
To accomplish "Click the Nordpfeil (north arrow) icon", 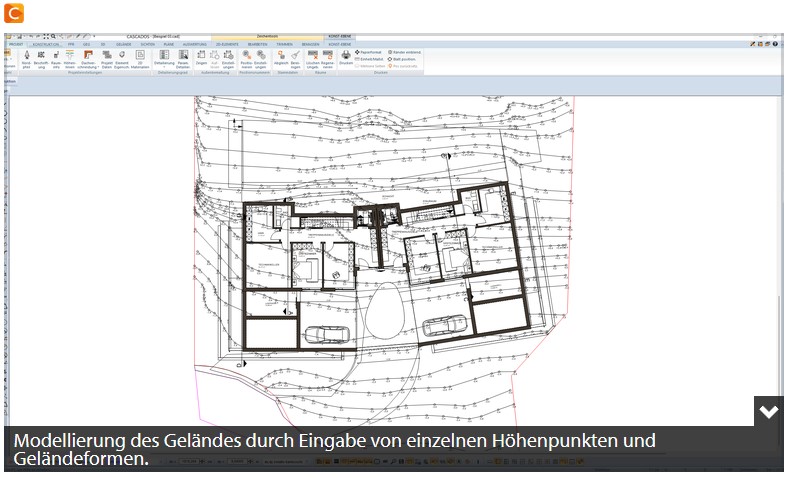I will click(27, 59).
